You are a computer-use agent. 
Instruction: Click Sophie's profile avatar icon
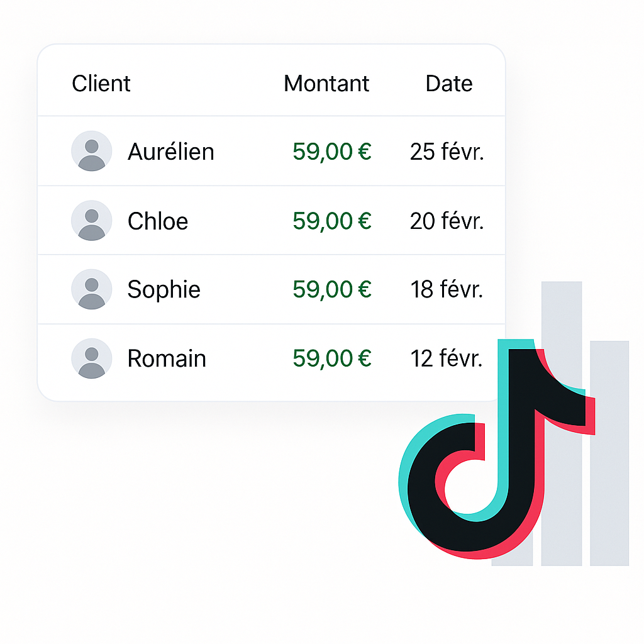click(x=92, y=289)
